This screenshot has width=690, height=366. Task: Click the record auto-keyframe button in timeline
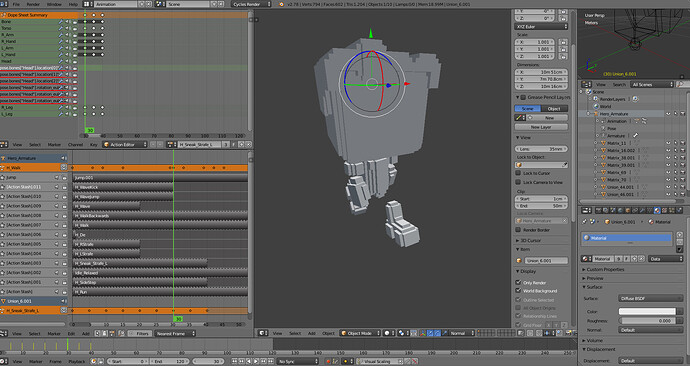(x=328, y=362)
